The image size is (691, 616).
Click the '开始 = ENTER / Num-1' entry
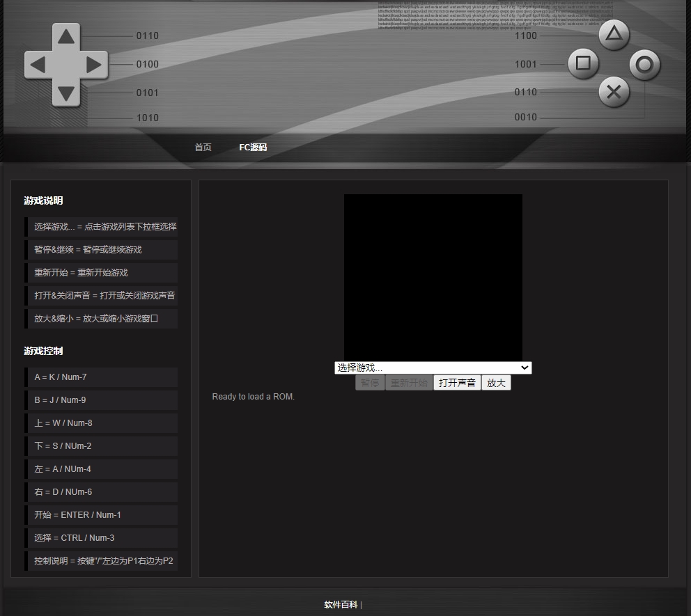coord(102,515)
